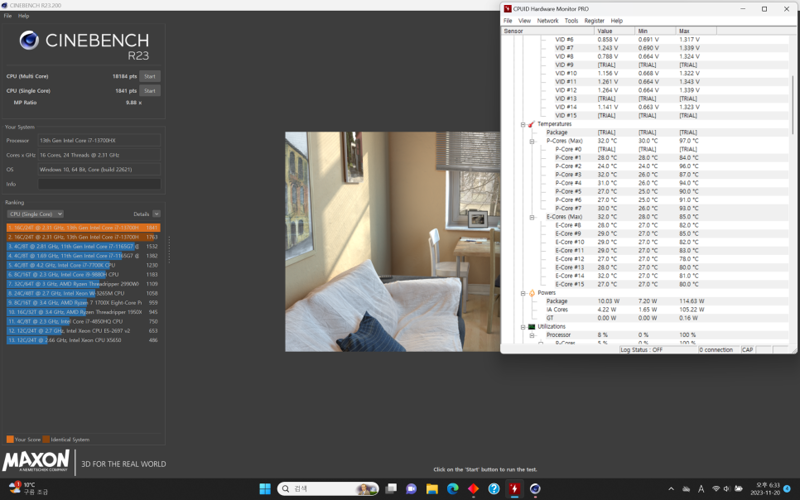Click the taskbar search box

click(x=328, y=489)
